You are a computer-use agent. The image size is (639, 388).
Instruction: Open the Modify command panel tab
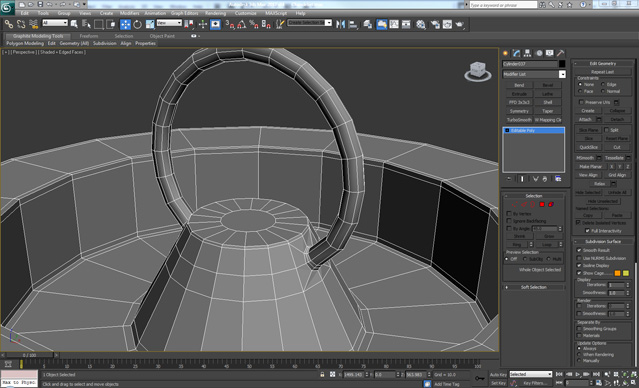click(x=517, y=53)
